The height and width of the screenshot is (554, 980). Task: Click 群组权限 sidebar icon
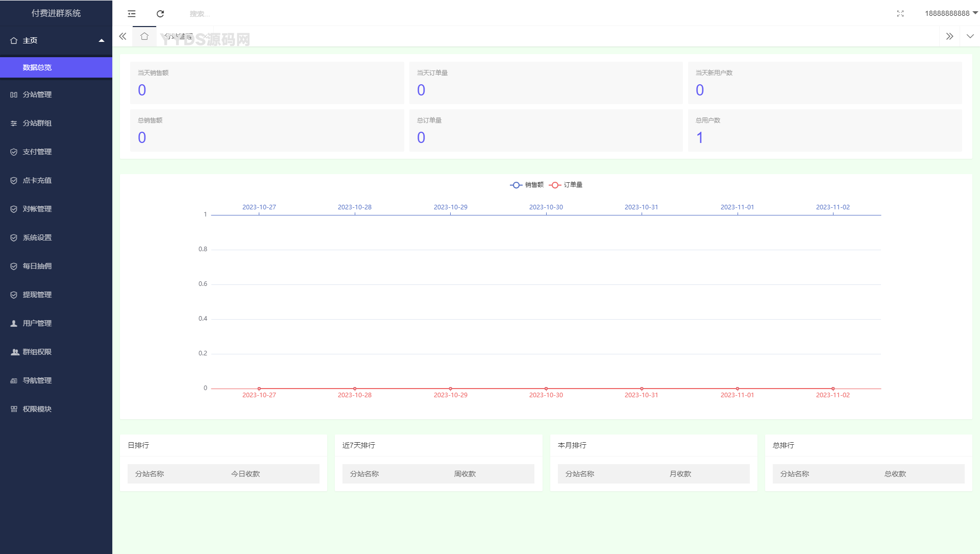click(x=14, y=351)
